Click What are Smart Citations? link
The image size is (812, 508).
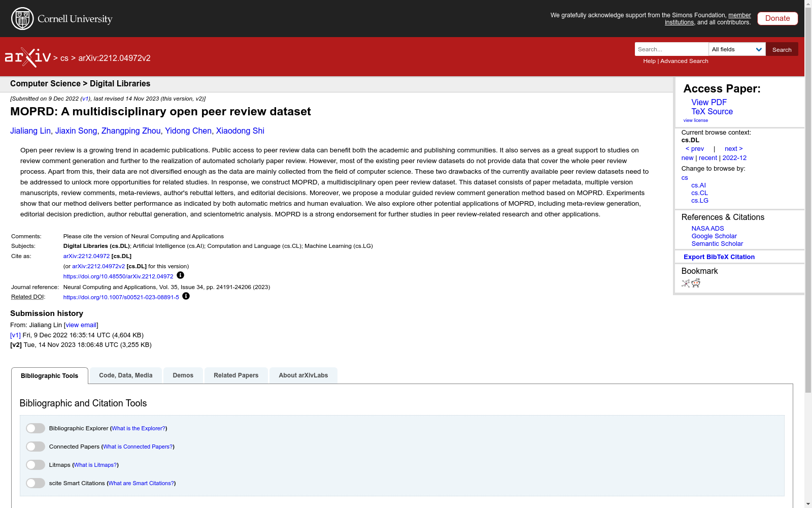(141, 484)
